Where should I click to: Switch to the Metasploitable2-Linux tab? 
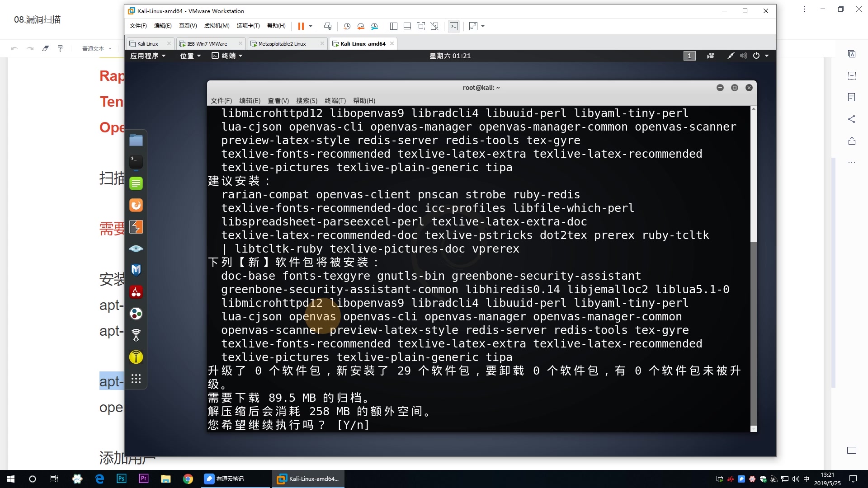pos(282,44)
